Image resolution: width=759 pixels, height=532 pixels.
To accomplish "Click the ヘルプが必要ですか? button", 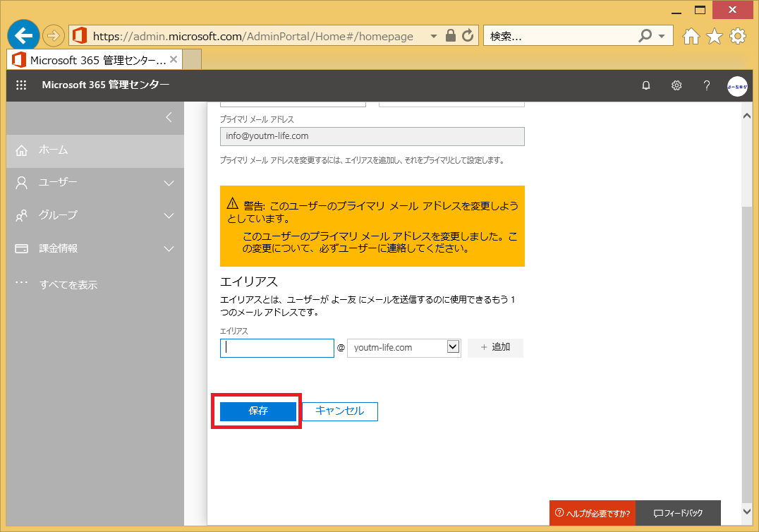I will [593, 513].
